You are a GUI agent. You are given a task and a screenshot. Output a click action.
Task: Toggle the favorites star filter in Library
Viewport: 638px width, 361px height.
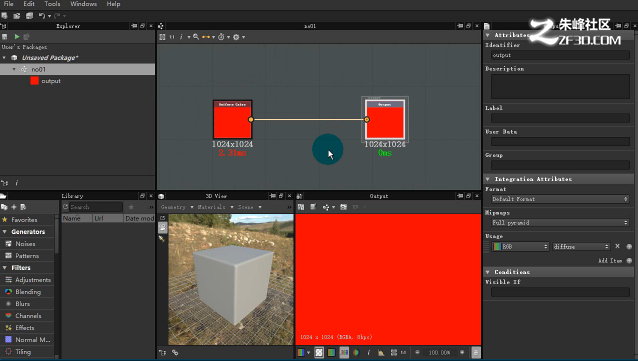tap(131, 207)
